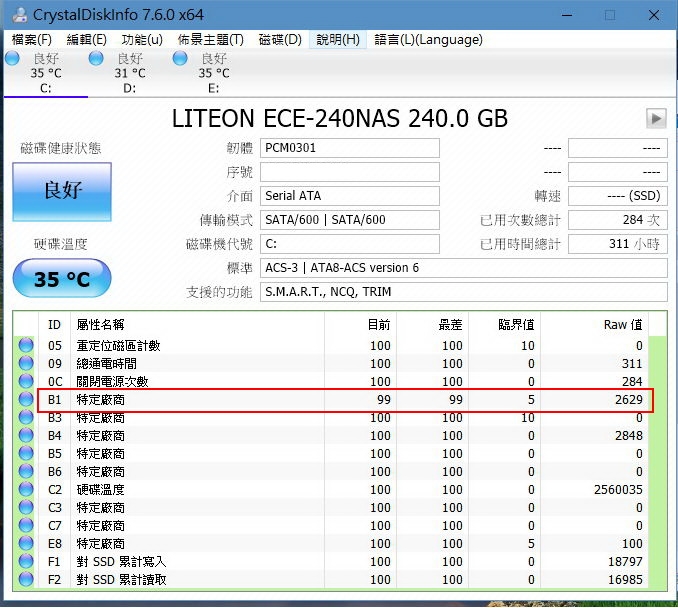Click status icon of row 09 總通電時間
This screenshot has height=608, width=678.
coord(26,363)
